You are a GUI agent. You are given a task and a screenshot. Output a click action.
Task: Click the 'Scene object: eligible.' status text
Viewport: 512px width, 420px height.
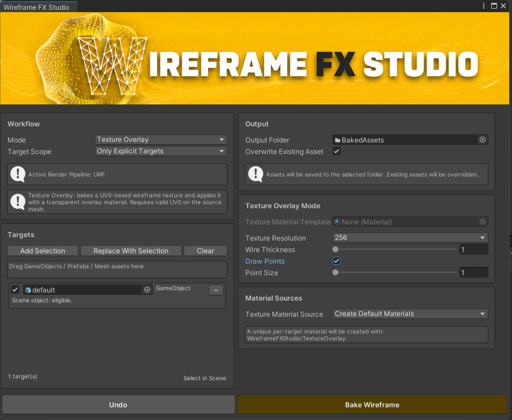42,300
